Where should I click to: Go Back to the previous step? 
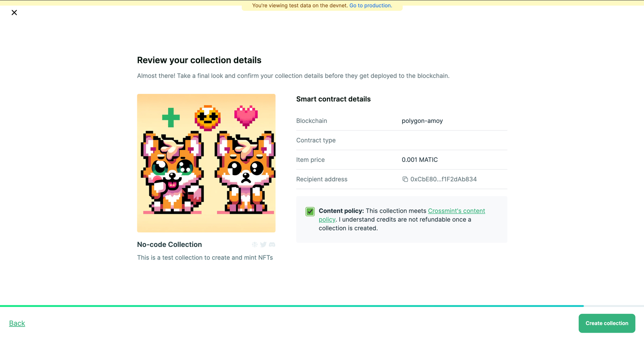point(17,323)
